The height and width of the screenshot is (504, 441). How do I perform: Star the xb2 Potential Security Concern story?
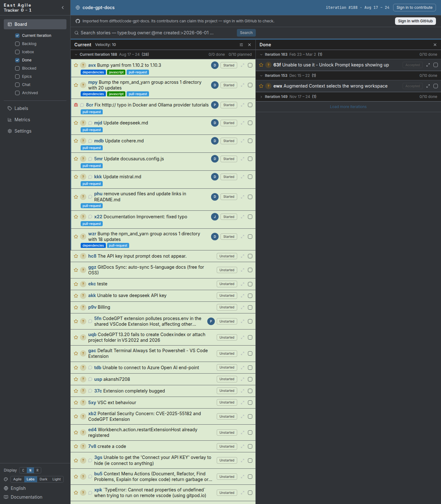(76, 416)
